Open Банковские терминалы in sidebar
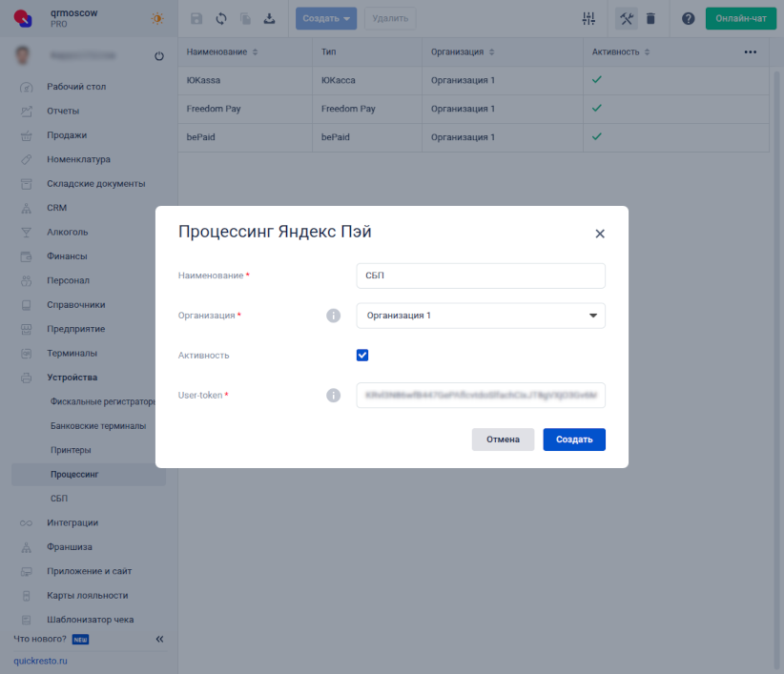The image size is (784, 674). (x=98, y=425)
